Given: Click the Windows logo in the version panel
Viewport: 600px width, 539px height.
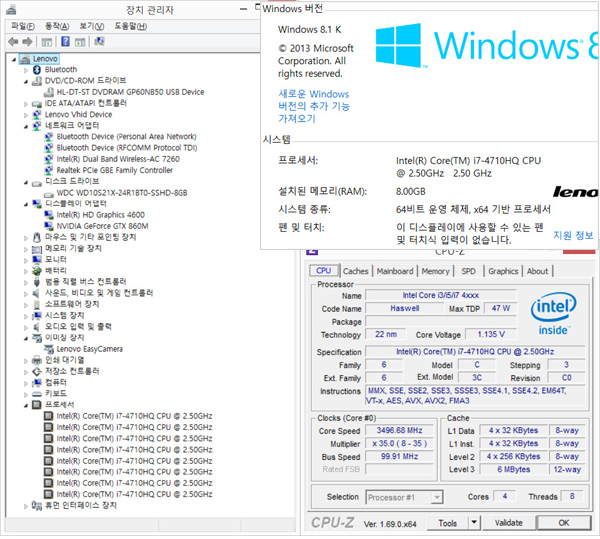Looking at the screenshot, I should pos(399,45).
